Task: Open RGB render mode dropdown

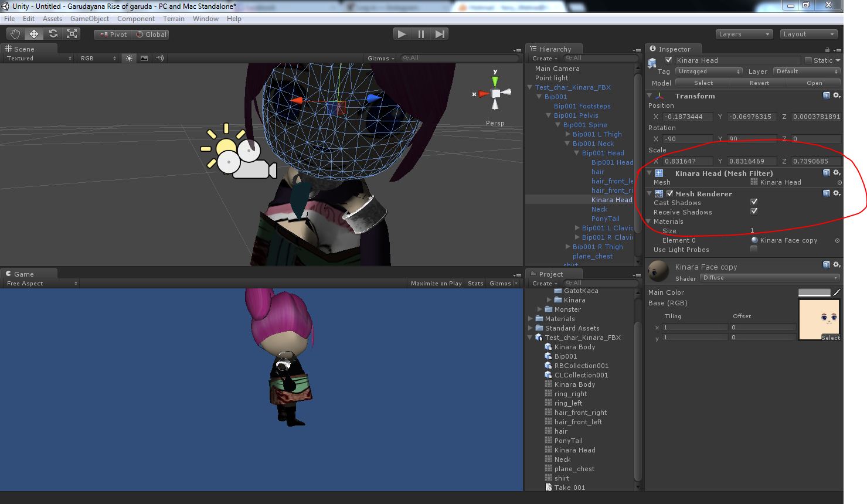Action: click(x=98, y=58)
